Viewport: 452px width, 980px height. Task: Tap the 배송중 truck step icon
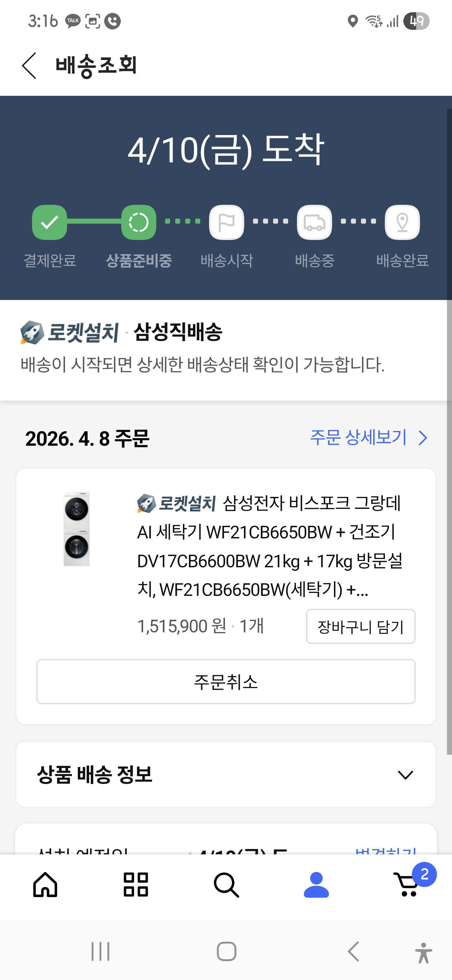[x=315, y=222]
